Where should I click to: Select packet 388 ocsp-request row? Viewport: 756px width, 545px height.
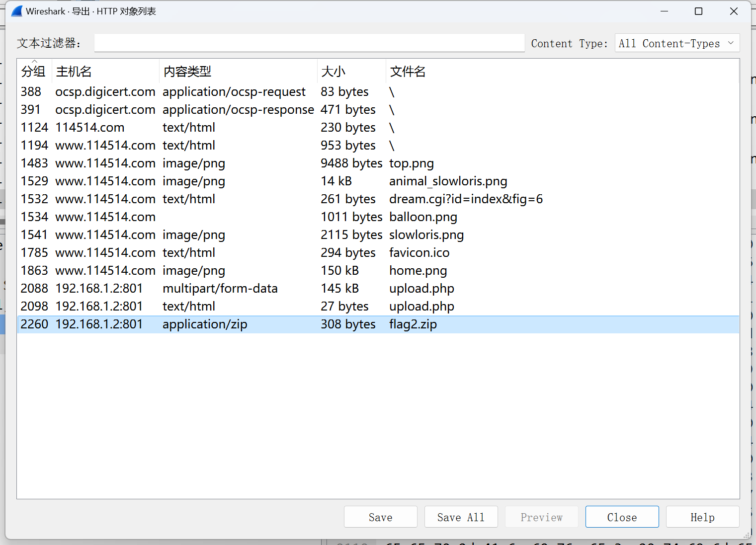click(x=378, y=92)
